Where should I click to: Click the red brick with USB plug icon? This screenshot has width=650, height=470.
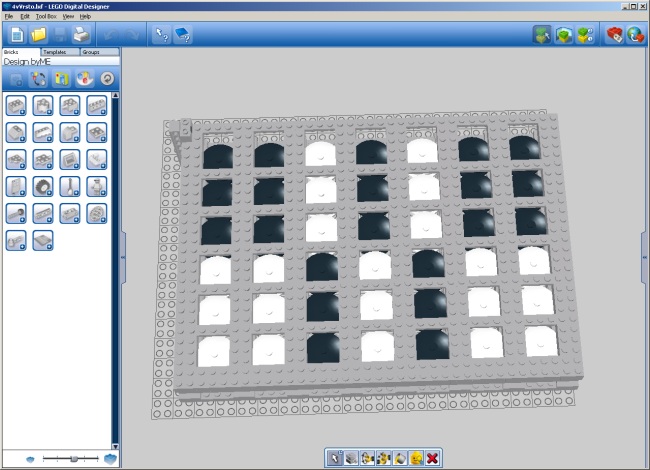click(x=614, y=35)
